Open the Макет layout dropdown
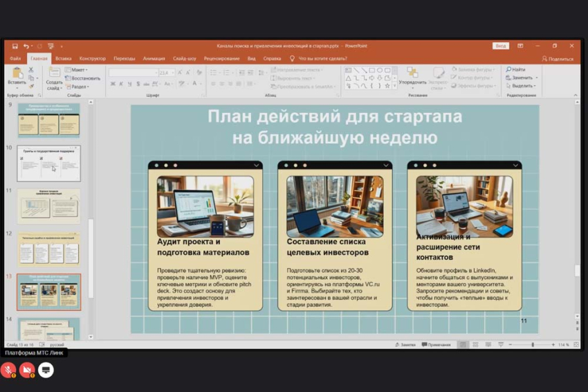The height and width of the screenshot is (392, 588). click(x=77, y=70)
